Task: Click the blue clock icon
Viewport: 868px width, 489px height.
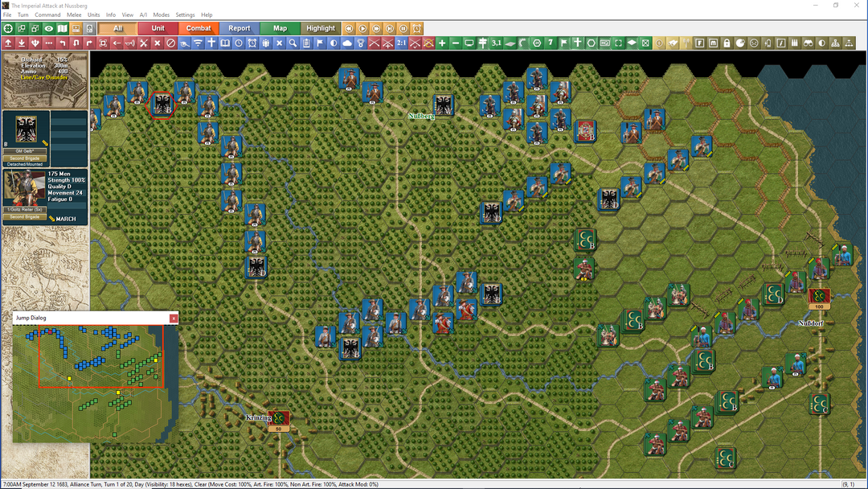Action: [239, 43]
